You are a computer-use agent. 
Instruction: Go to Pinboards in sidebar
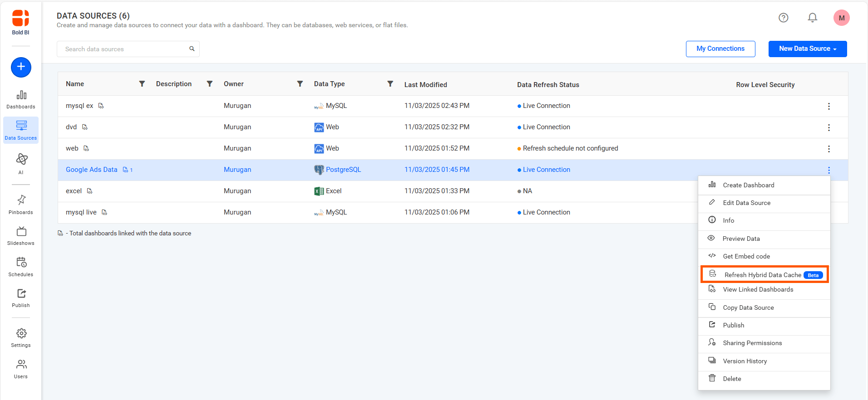[x=21, y=205]
